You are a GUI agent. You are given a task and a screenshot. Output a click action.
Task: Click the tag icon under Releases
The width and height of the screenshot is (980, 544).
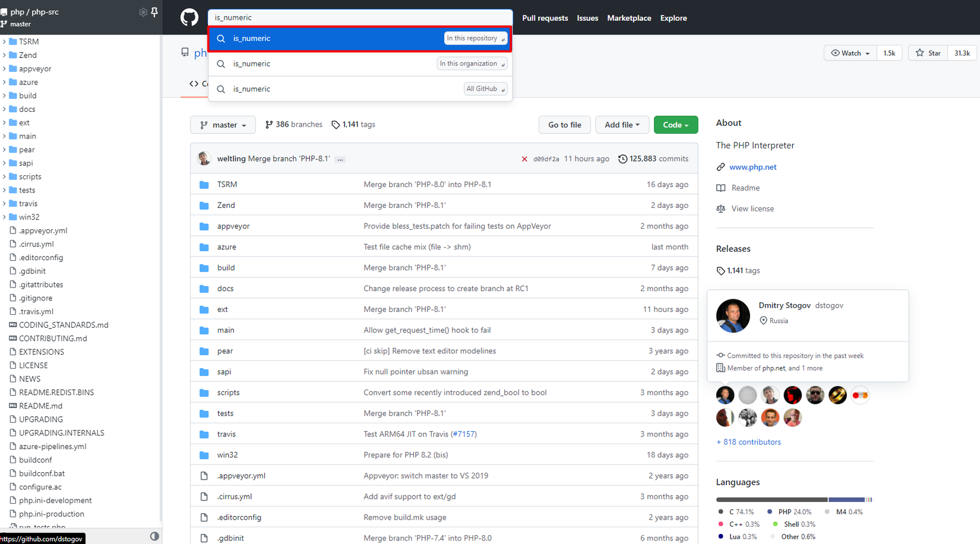tap(720, 271)
